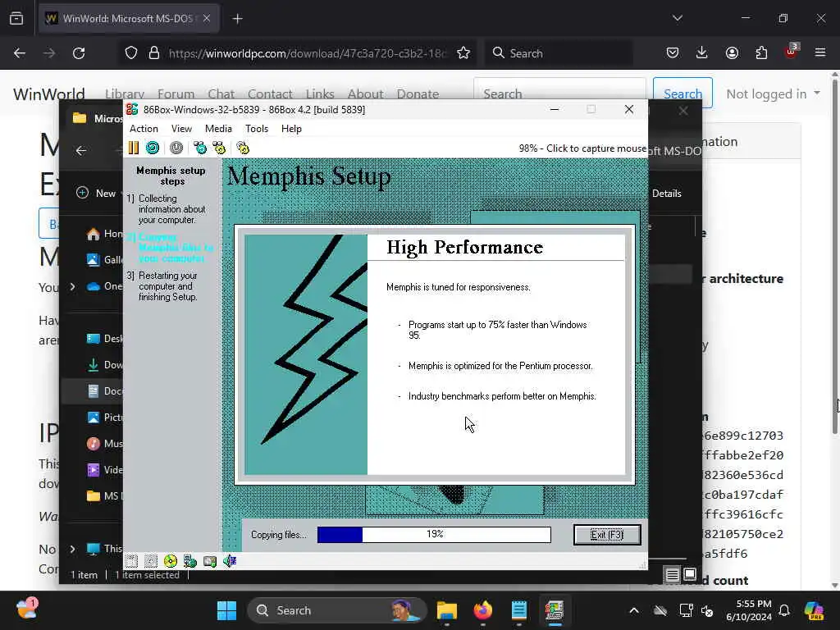Click the sound status bar icon
The width and height of the screenshot is (840, 630).
230,561
